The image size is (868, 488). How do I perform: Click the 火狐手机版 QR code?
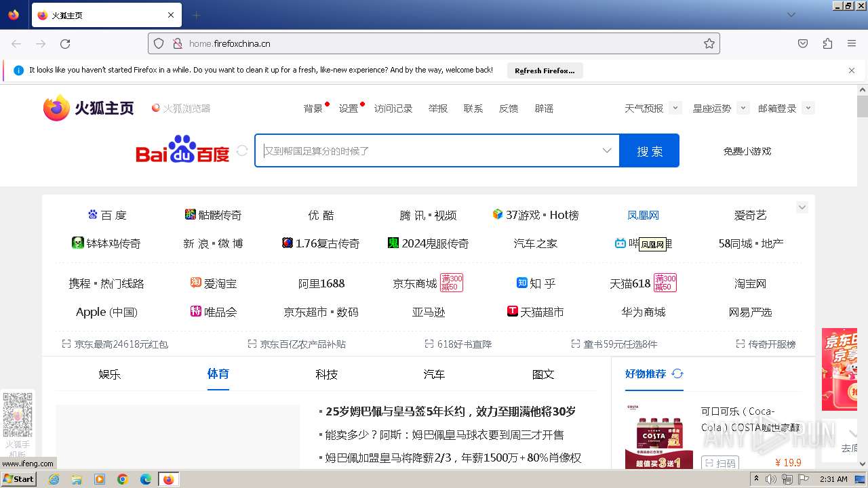(x=18, y=414)
